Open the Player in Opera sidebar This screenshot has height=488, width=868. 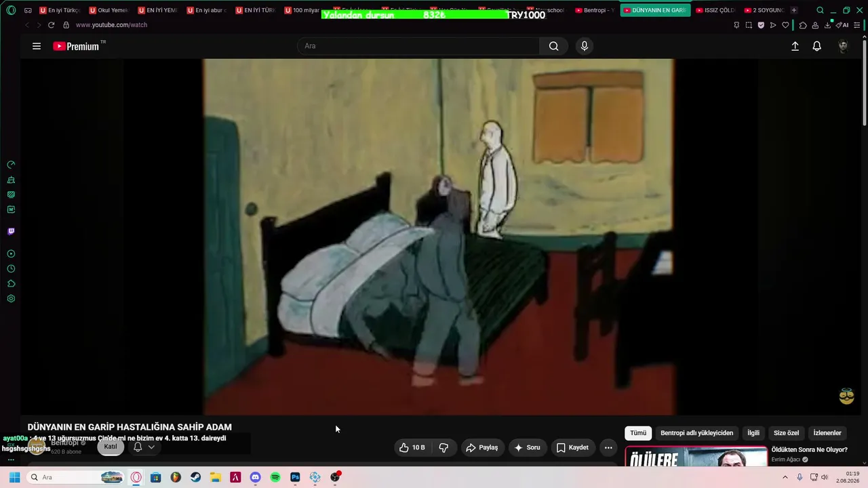pos(11,253)
